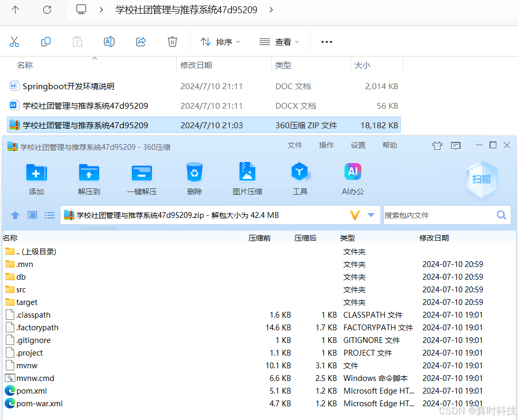Sort archive entries by the archive 修改日期 column
This screenshot has height=420, width=518.
pos(434,238)
